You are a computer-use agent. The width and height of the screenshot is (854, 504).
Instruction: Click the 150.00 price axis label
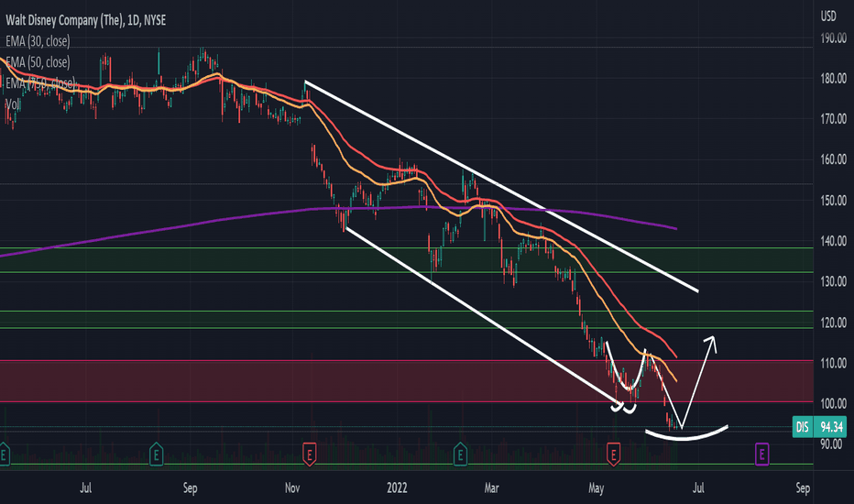(x=833, y=201)
